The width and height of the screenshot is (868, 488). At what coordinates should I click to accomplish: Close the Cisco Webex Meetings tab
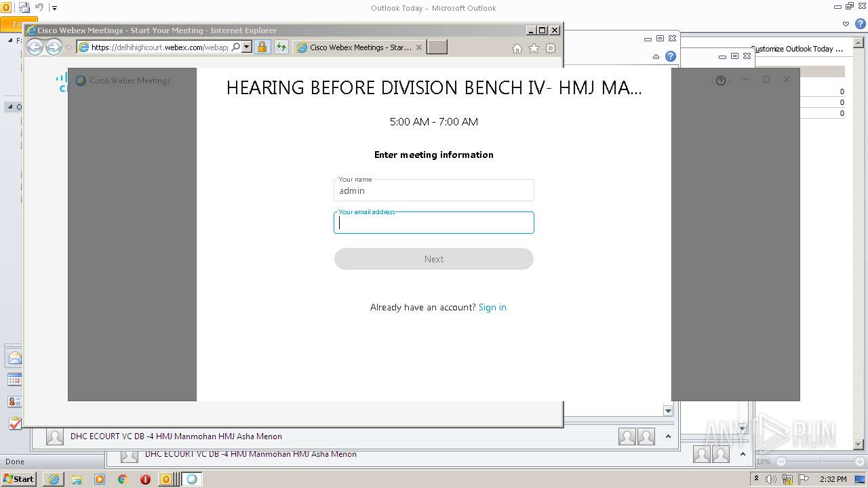(x=419, y=47)
